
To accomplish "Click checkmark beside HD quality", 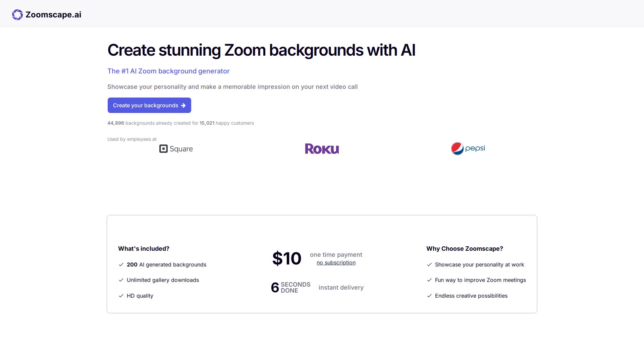I will tap(121, 296).
